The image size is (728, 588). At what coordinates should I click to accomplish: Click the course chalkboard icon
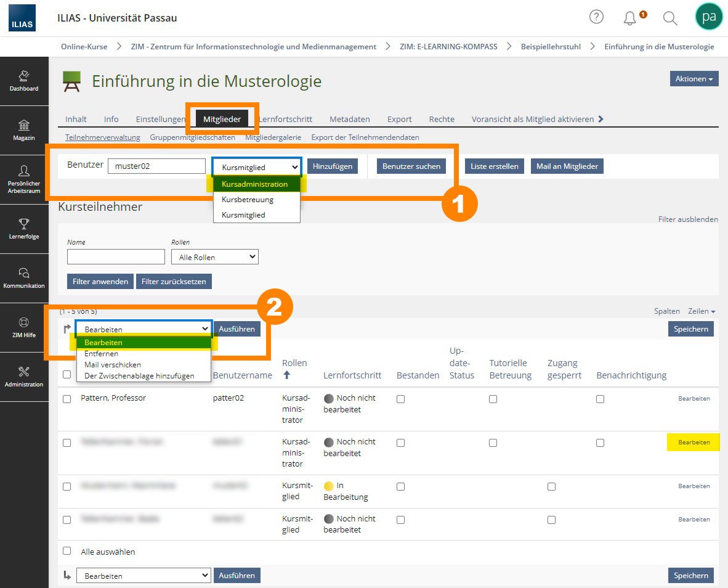click(71, 81)
